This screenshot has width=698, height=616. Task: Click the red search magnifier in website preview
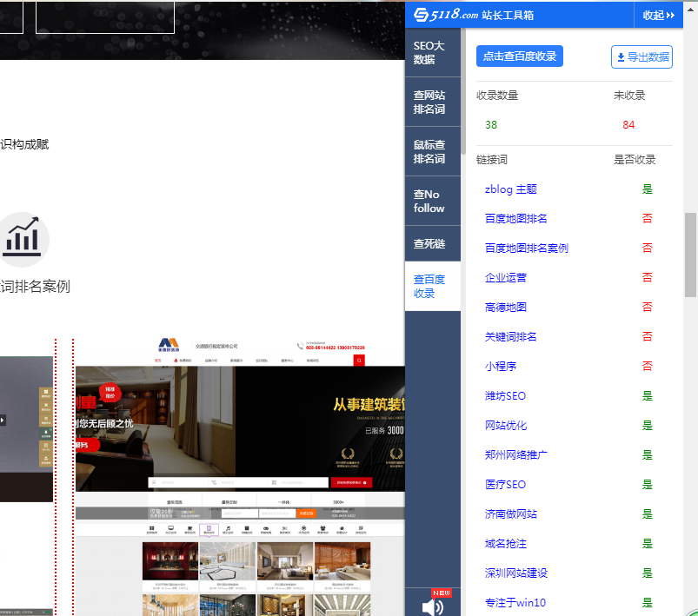click(x=358, y=360)
